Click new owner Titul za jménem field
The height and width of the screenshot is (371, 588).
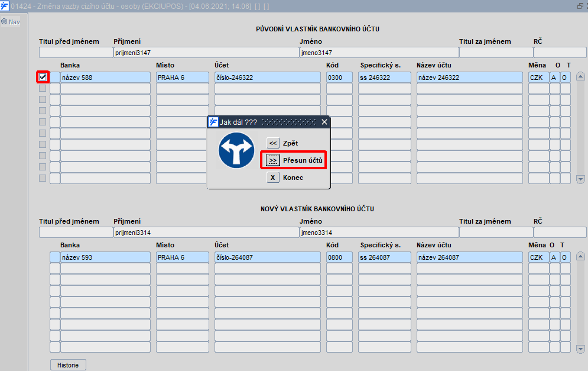(x=496, y=233)
